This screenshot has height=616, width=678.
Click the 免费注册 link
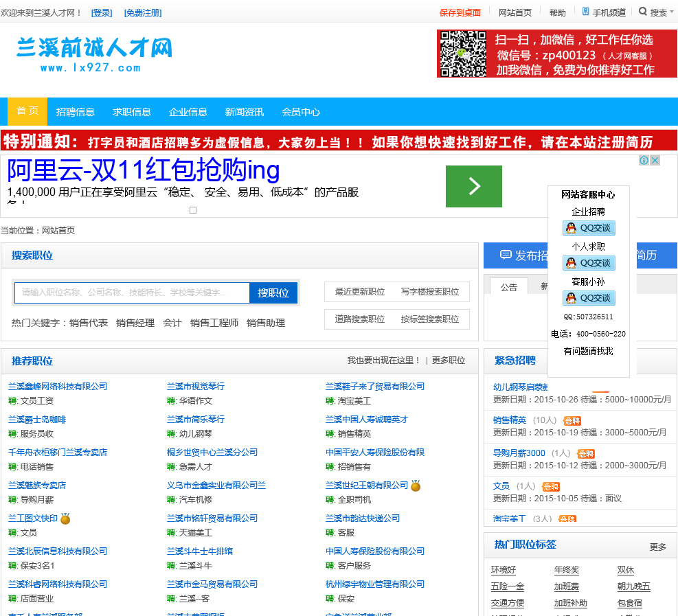pos(143,13)
